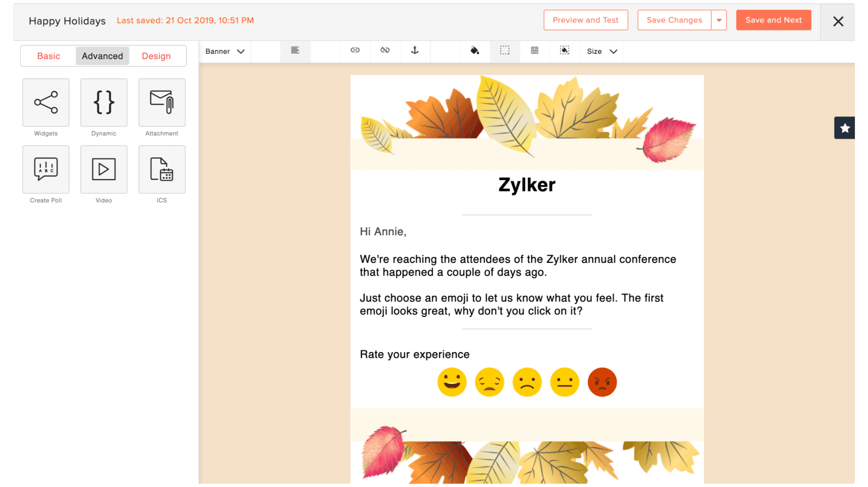Open the background fill bucket tool

click(x=475, y=50)
